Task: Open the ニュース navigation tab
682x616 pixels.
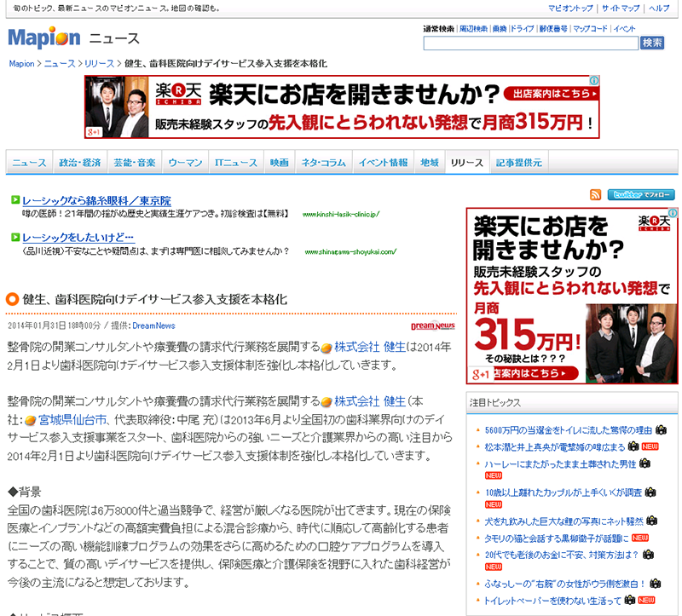Action: click(x=29, y=163)
